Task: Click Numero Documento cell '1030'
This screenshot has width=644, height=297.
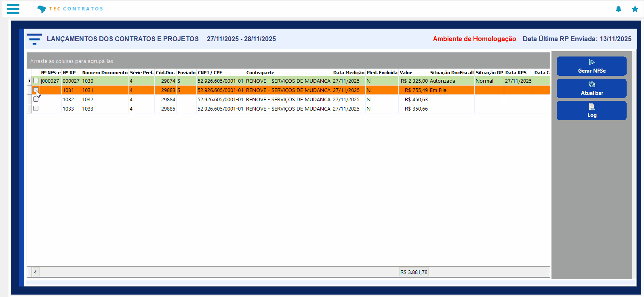Action: coord(105,81)
